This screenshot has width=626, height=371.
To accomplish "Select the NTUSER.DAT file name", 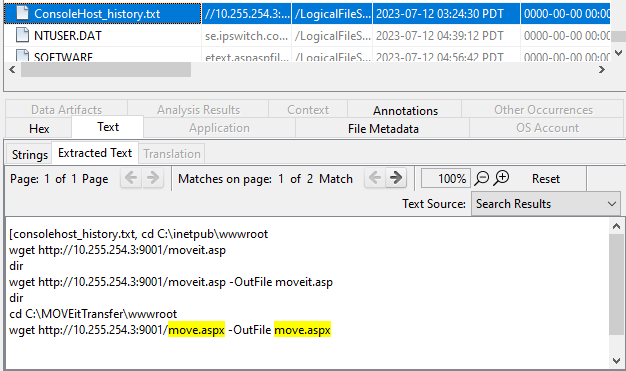I will click(x=67, y=36).
